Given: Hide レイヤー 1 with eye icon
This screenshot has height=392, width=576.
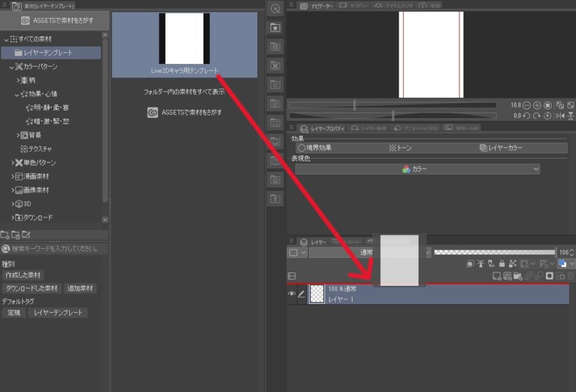Looking at the screenshot, I should tap(291, 294).
